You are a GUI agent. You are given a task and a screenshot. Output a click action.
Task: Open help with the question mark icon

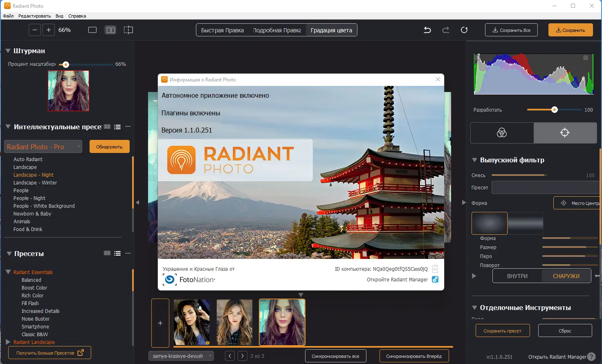click(x=591, y=357)
